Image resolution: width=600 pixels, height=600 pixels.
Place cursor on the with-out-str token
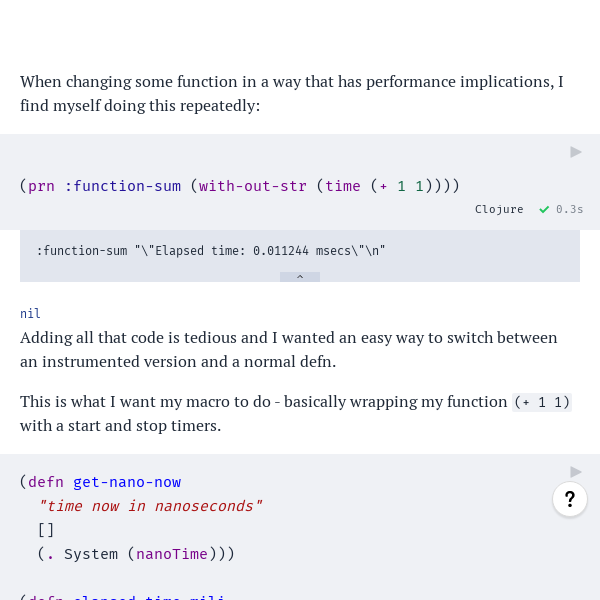[253, 186]
